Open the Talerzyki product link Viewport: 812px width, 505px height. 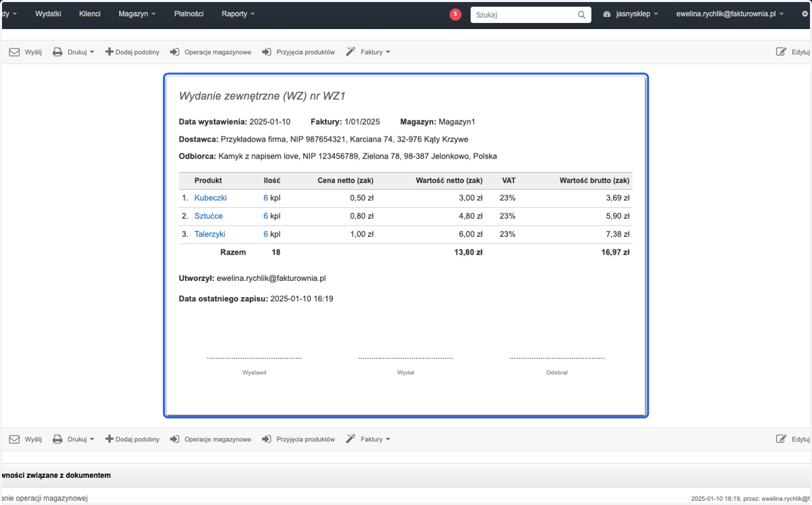tap(210, 234)
